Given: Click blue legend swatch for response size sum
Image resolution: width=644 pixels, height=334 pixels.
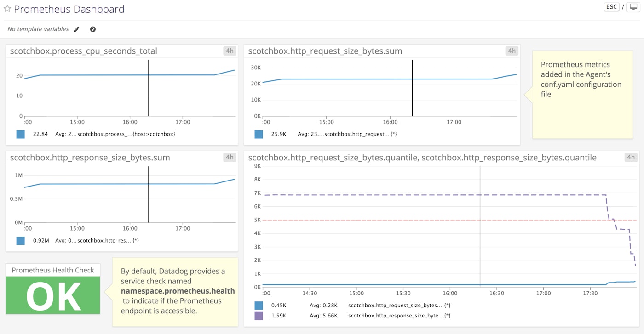Looking at the screenshot, I should click(x=20, y=240).
